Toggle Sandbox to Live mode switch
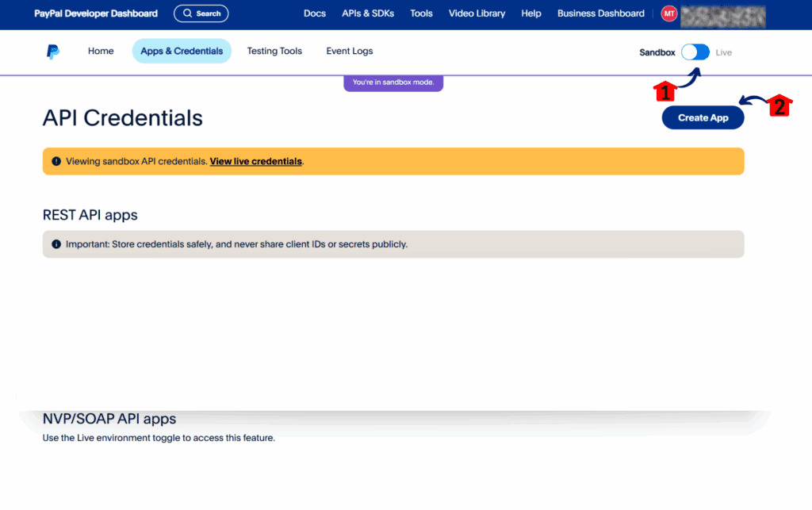 pyautogui.click(x=695, y=52)
